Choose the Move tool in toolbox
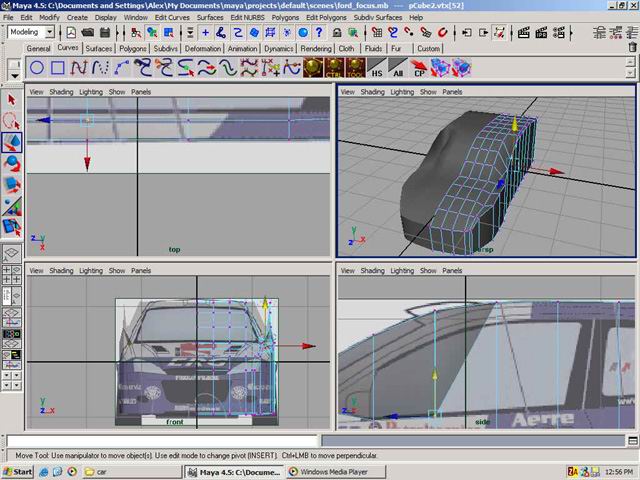The width and height of the screenshot is (640, 480). [12, 143]
